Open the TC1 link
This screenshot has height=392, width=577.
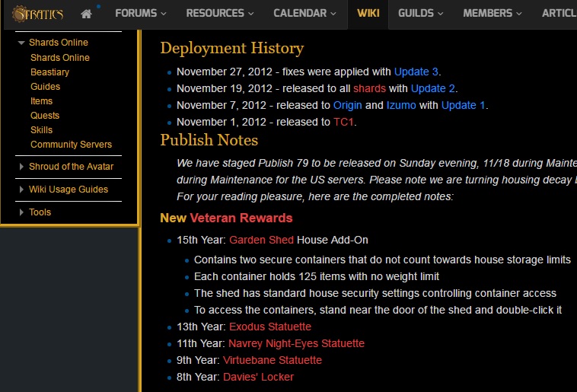(x=343, y=123)
